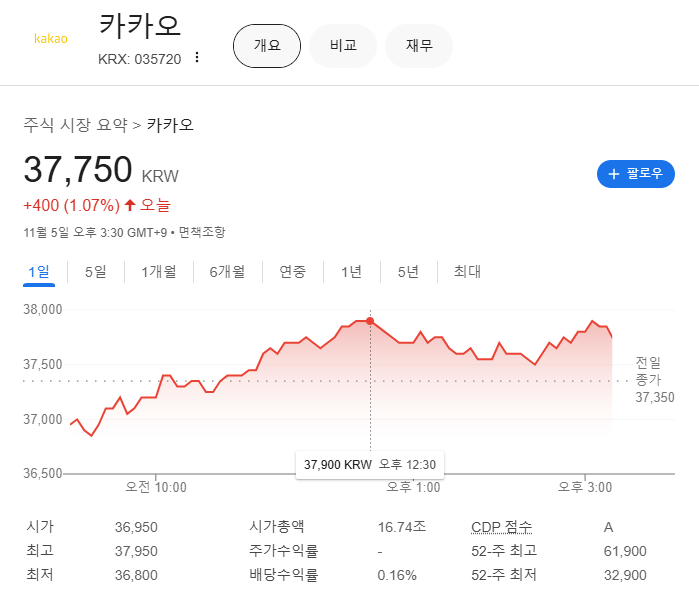Select the 1일 chart range

tap(39, 271)
